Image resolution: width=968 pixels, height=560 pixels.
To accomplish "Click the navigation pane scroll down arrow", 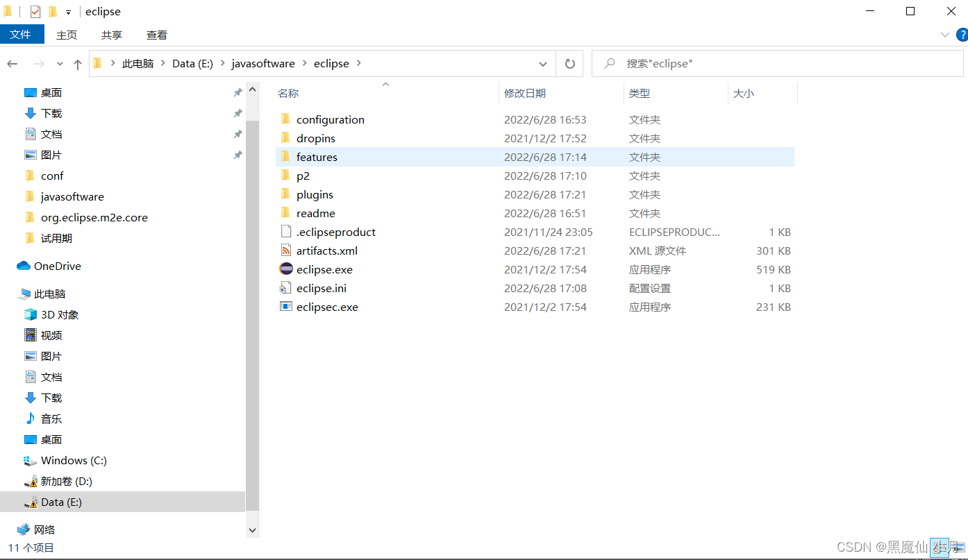I will click(252, 530).
